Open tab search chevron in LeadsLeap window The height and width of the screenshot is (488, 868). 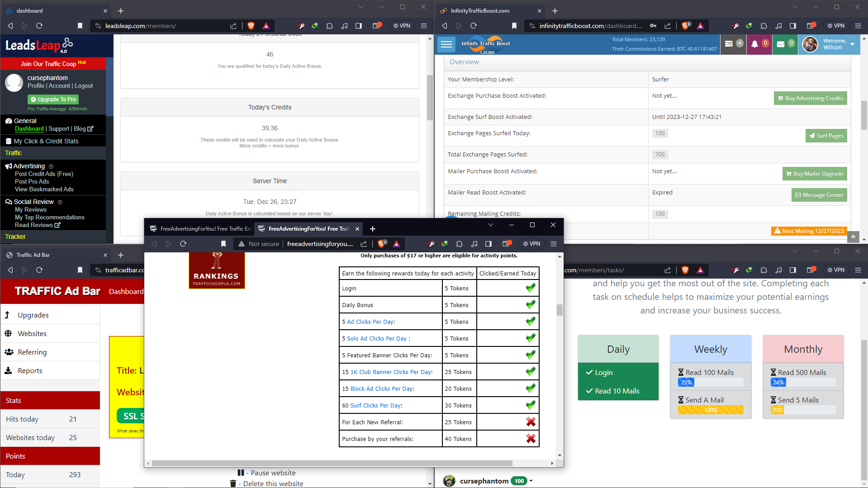coord(361,7)
